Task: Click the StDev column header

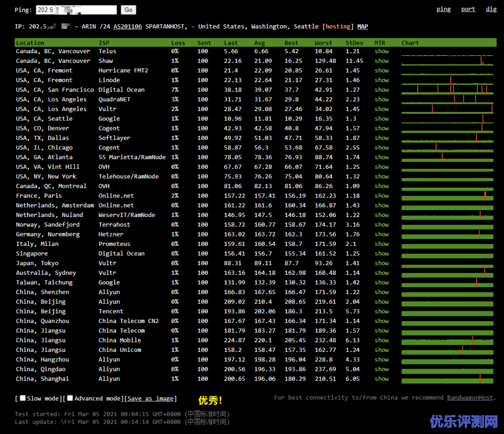Action: tap(354, 43)
